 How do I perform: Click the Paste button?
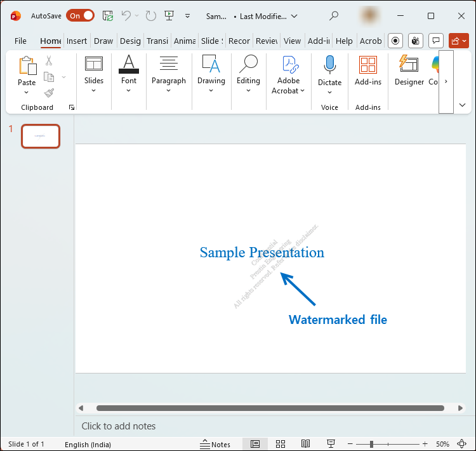(27, 70)
